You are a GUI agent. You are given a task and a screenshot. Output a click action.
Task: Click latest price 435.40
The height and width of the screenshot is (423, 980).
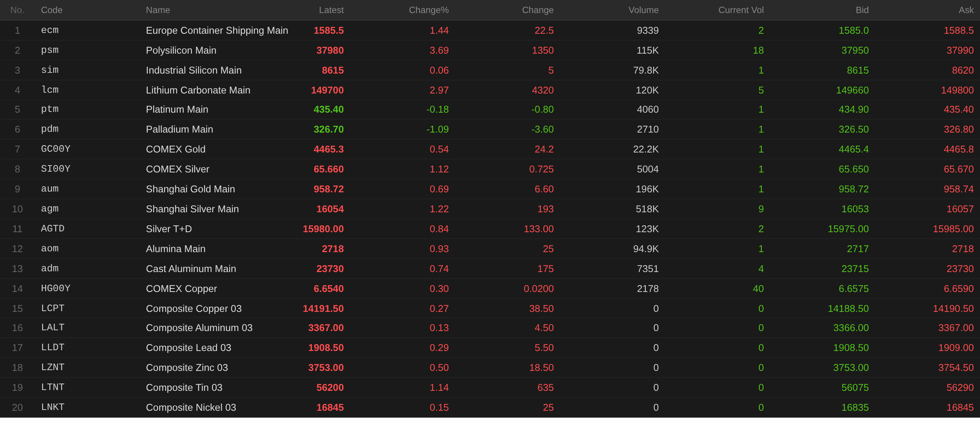(329, 109)
